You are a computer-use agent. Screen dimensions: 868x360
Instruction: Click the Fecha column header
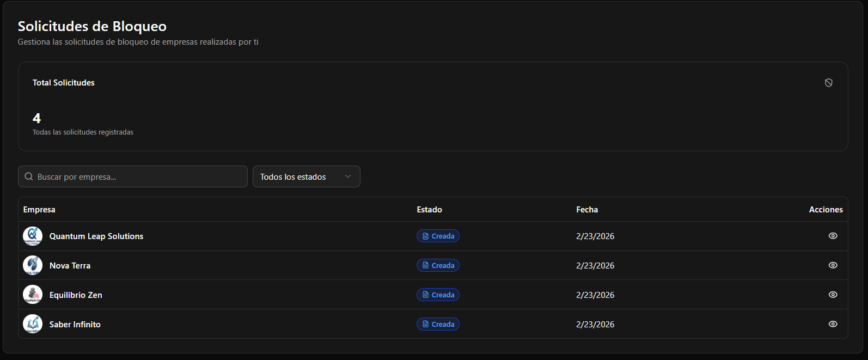tap(587, 210)
